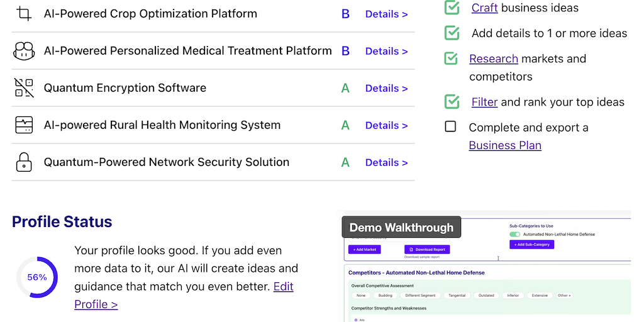
Task: Open Details for Quantum Encryption Software
Action: tap(386, 88)
